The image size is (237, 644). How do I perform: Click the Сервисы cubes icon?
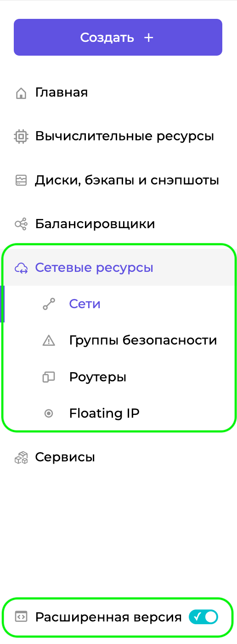[21, 458]
